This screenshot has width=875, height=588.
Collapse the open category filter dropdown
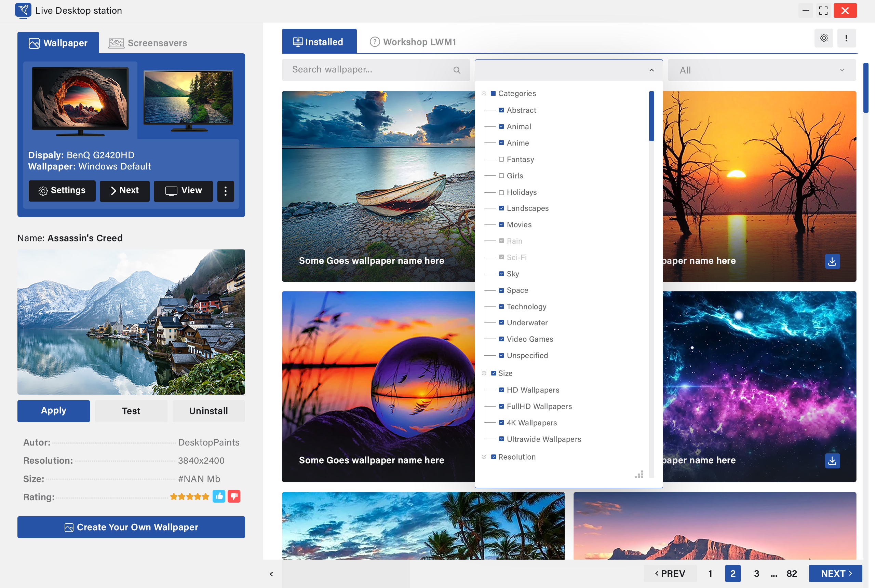coord(651,70)
